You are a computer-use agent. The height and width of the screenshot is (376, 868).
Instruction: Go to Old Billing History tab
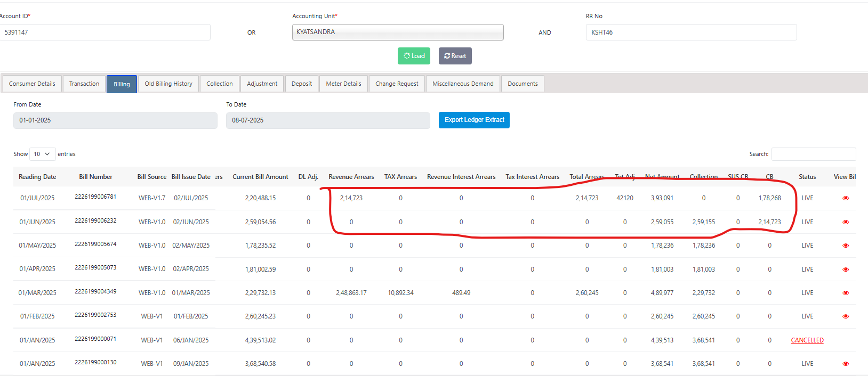[x=168, y=84]
